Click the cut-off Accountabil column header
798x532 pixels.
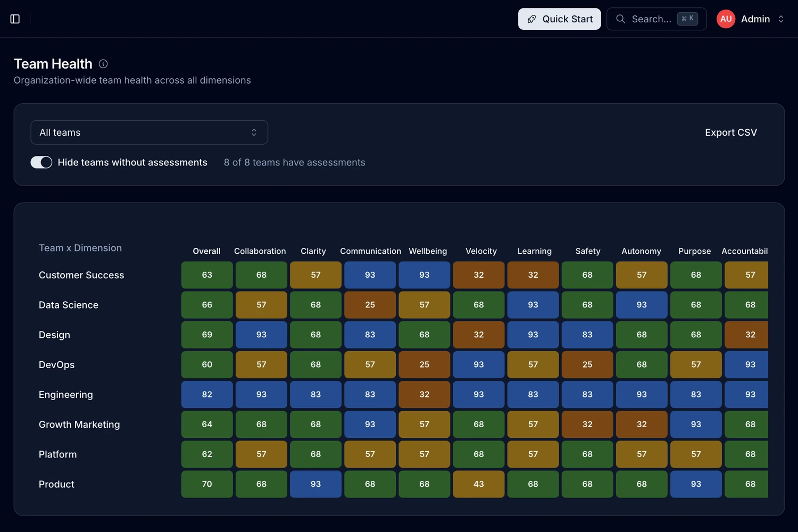pos(745,251)
